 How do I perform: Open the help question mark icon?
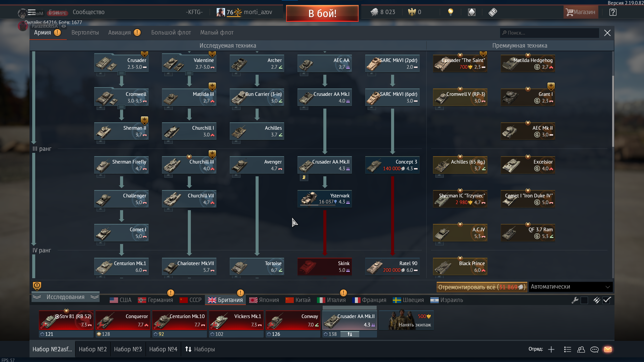[x=613, y=12]
